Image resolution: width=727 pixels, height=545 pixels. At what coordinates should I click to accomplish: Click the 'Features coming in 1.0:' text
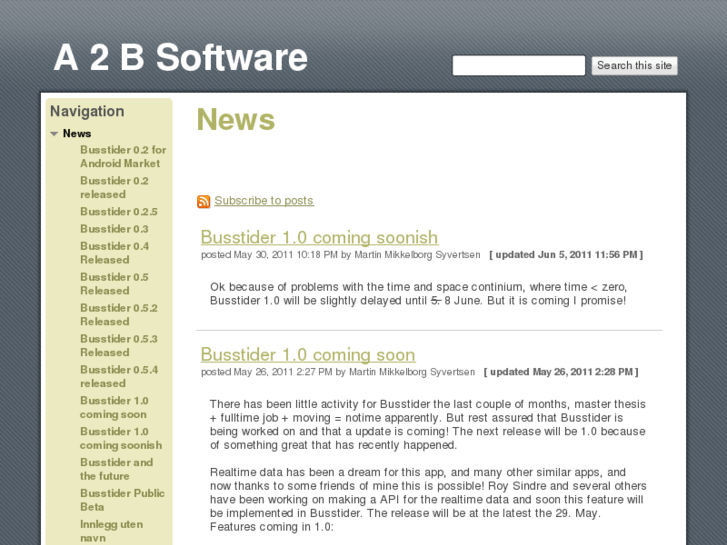tap(272, 527)
